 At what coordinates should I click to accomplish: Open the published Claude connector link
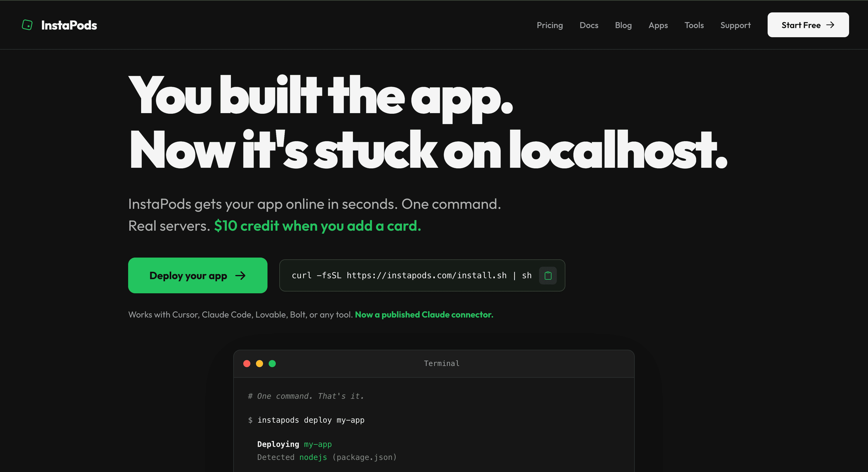[424, 315]
